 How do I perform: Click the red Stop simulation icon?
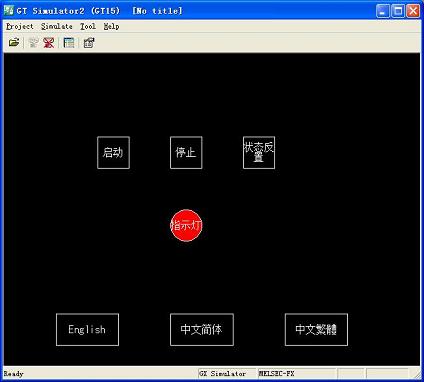coord(49,43)
